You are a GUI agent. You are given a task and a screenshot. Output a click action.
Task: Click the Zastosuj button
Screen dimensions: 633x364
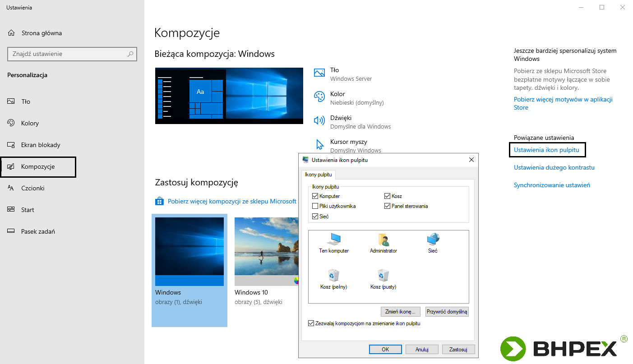point(458,349)
